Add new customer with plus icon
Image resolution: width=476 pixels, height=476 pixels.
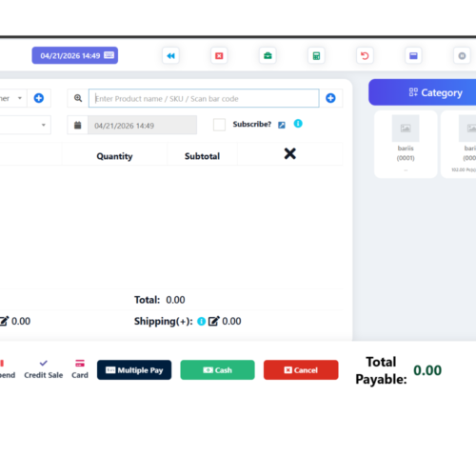point(39,98)
